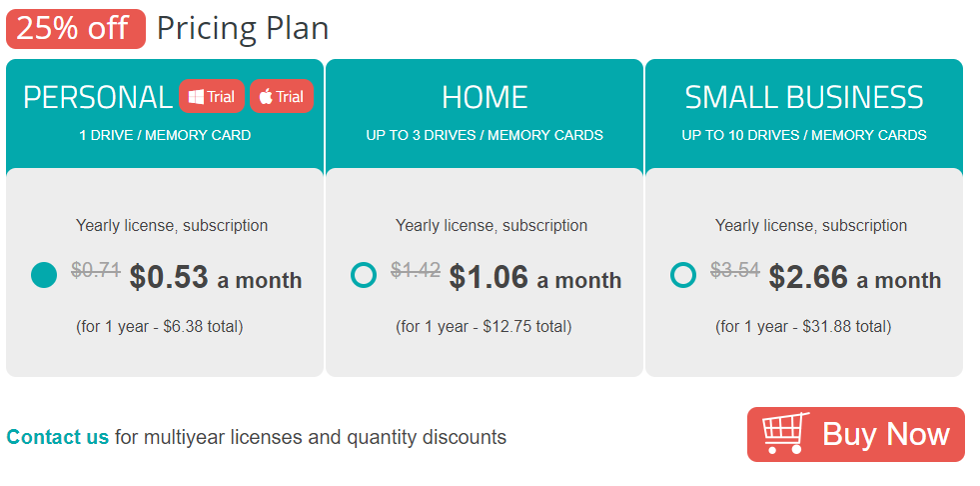980x486 pixels.
Task: Click the $2.66 a month price
Action: pos(854,277)
